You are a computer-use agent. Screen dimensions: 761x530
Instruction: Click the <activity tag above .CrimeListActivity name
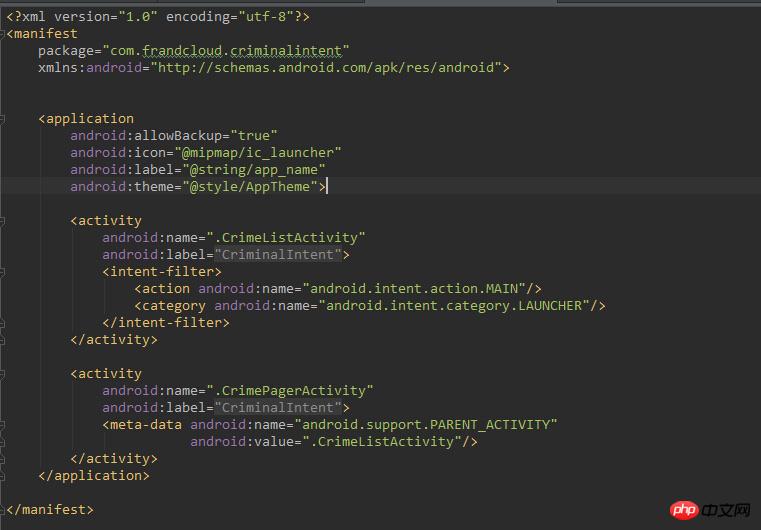click(106, 221)
